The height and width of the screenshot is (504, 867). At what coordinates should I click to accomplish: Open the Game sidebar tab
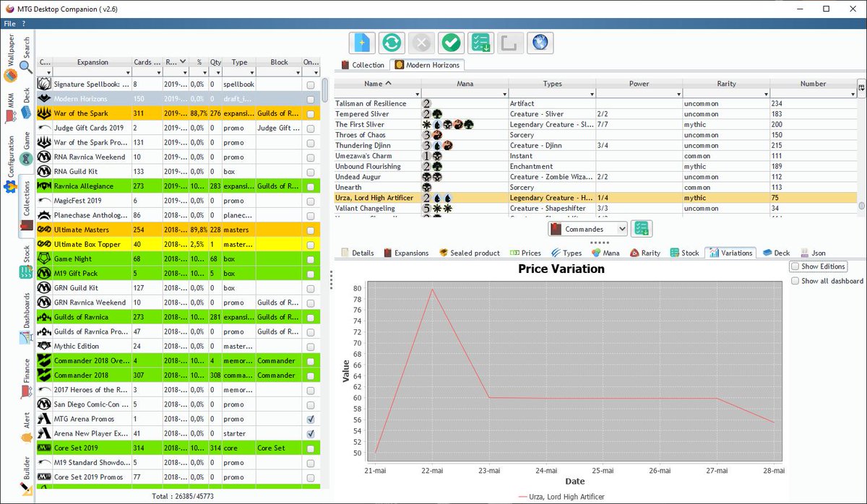click(26, 148)
